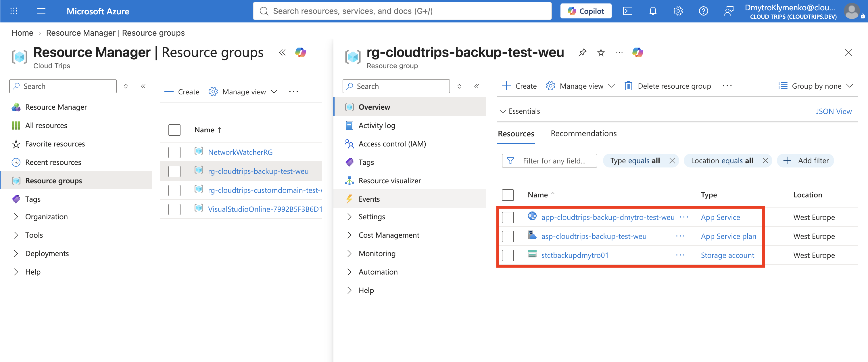Select all resources header checkbox
868x362 pixels.
508,195
